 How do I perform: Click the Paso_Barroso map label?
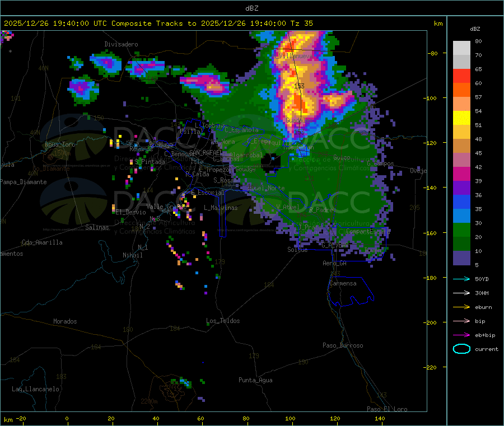tap(343, 345)
